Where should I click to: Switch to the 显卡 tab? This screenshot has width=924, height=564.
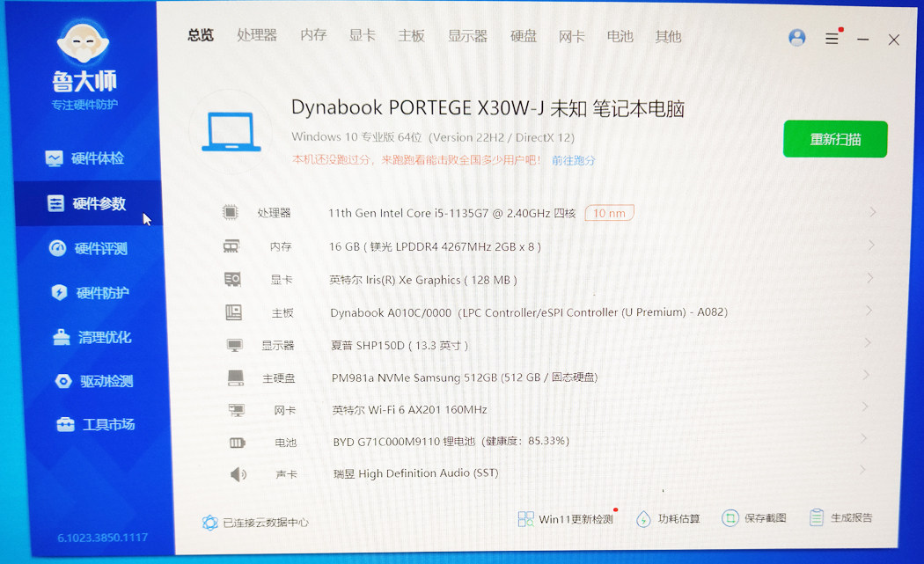(363, 35)
